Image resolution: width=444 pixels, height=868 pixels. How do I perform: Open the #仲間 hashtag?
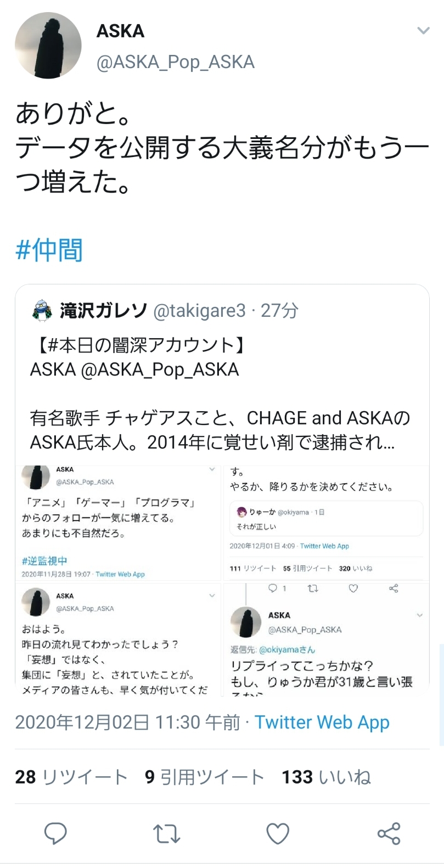49,250
